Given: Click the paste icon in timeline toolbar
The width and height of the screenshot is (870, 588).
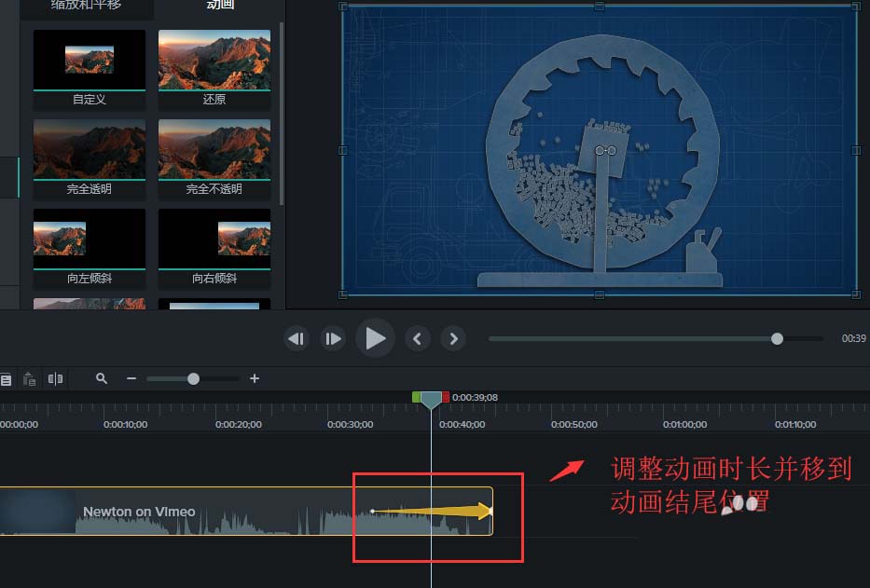Looking at the screenshot, I should 30,379.
